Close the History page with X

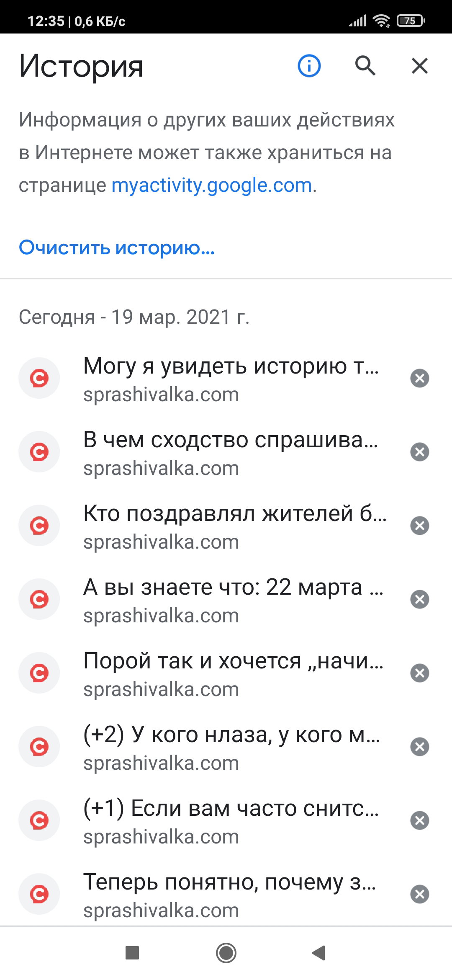(420, 66)
